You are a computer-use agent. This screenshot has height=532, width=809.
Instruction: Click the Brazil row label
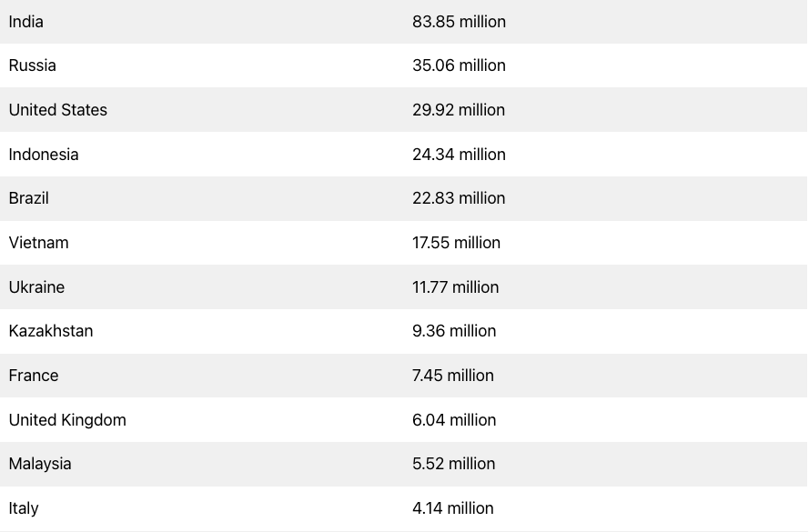tap(28, 198)
